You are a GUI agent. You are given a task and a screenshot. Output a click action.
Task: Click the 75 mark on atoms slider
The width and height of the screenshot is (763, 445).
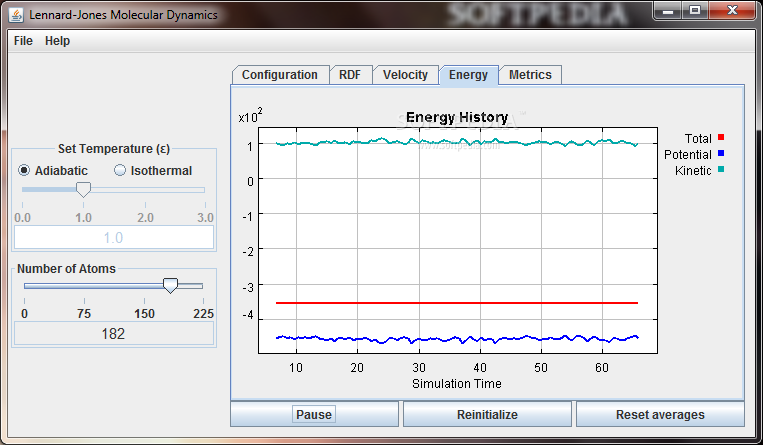84,314
